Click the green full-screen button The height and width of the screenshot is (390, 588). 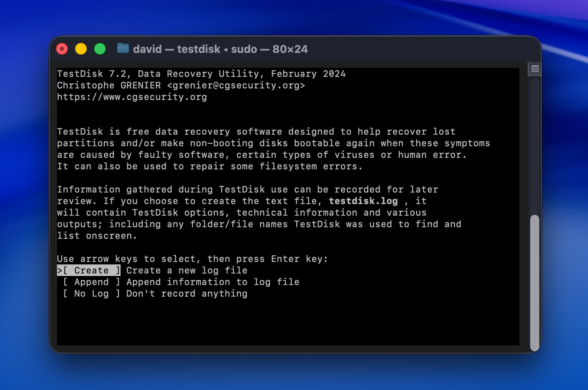point(100,49)
